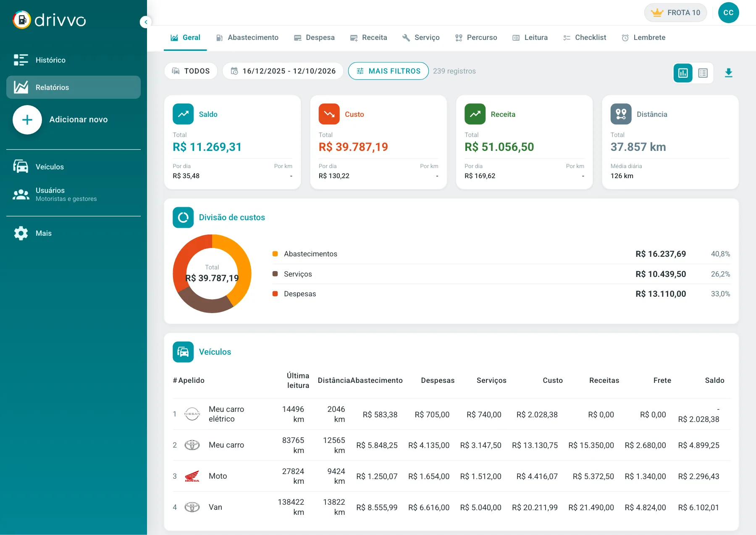Viewport: 756px width, 535px height.
Task: Open the CC user avatar menu
Action: tap(729, 13)
